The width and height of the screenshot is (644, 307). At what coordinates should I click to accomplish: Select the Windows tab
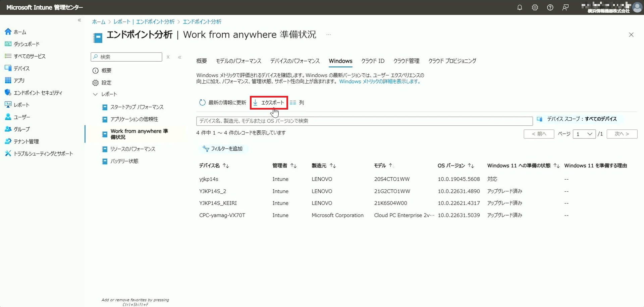point(340,61)
